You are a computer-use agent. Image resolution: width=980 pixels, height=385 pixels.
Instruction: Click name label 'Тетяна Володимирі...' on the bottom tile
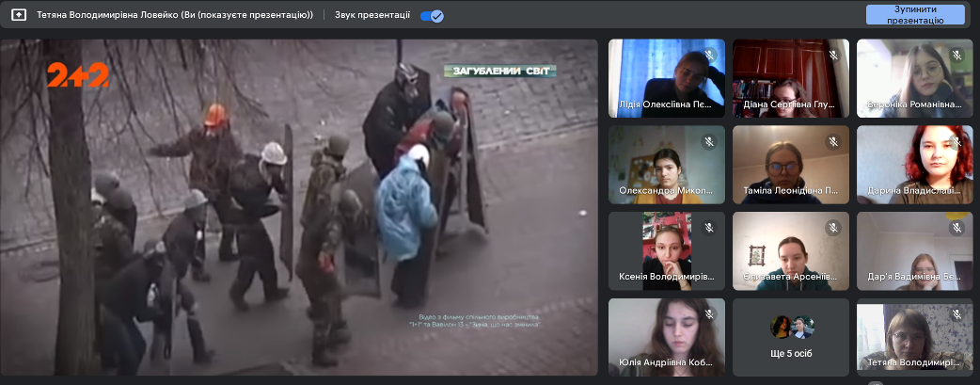(914, 362)
